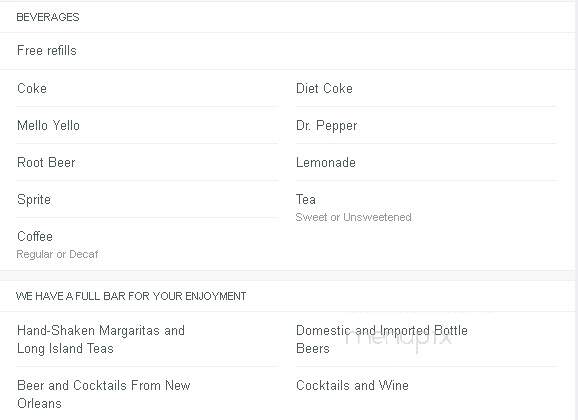Click the Tea menu item

pyautogui.click(x=306, y=199)
